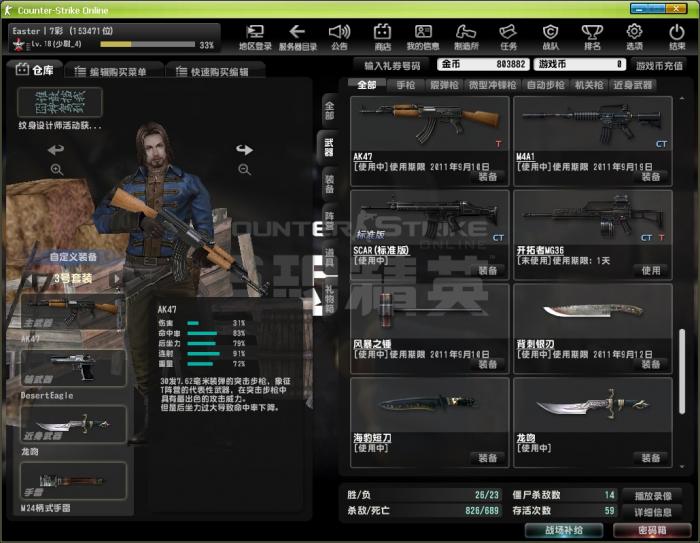Screen dimensions: 700x543
Task: Click the tattoo emblem 纹身设计师 thumbnail
Action: pos(60,102)
